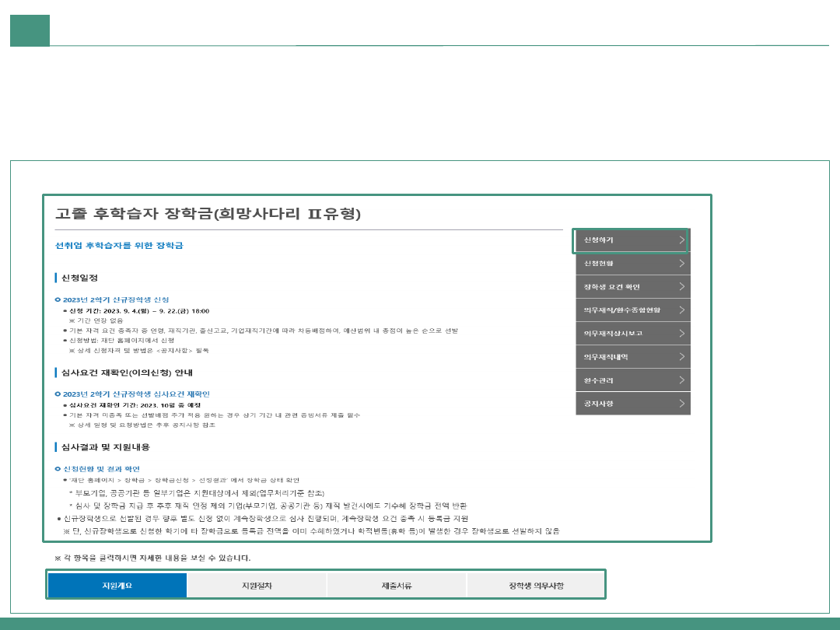The image size is (840, 630).
Task: Click the chevron icon beside 공지사항
Action: tap(681, 404)
